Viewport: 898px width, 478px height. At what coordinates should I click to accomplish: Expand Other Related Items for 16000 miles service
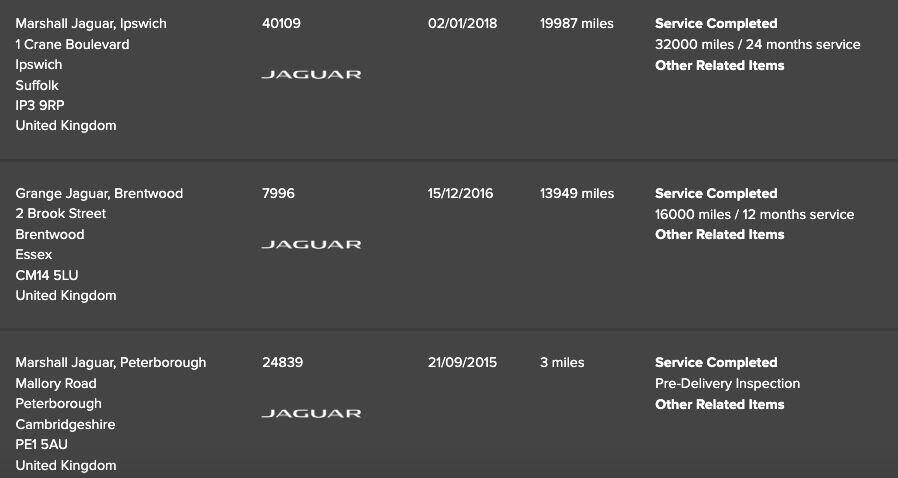coord(719,234)
